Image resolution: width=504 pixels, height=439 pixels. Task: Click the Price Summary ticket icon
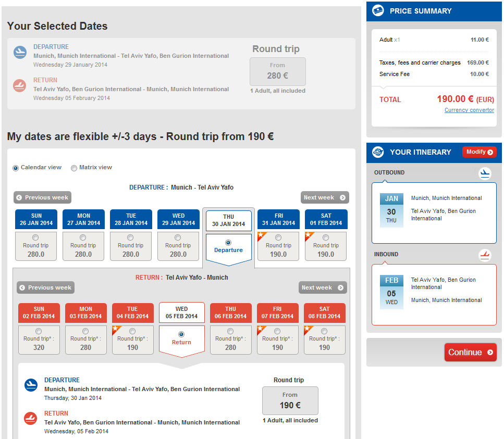378,10
